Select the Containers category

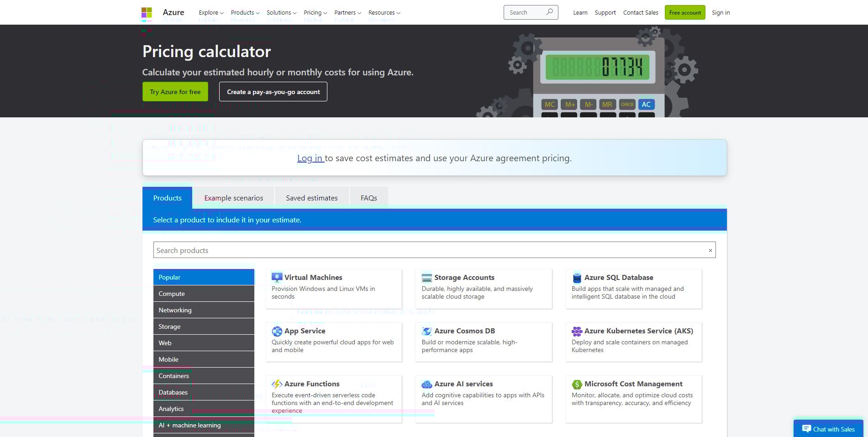pos(204,376)
